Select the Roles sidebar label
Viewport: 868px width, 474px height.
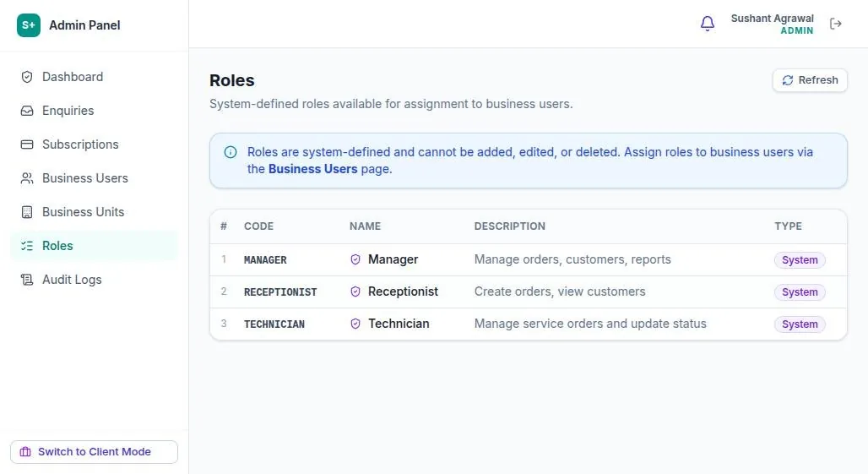pos(57,246)
